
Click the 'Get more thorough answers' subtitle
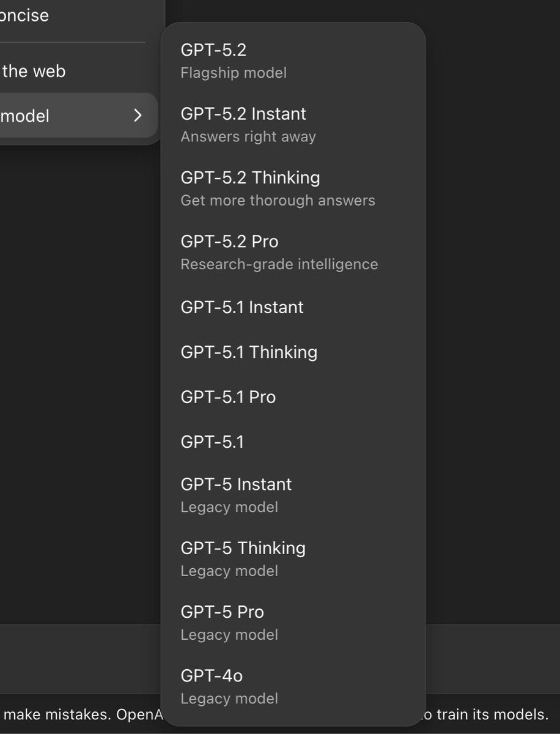point(278,201)
